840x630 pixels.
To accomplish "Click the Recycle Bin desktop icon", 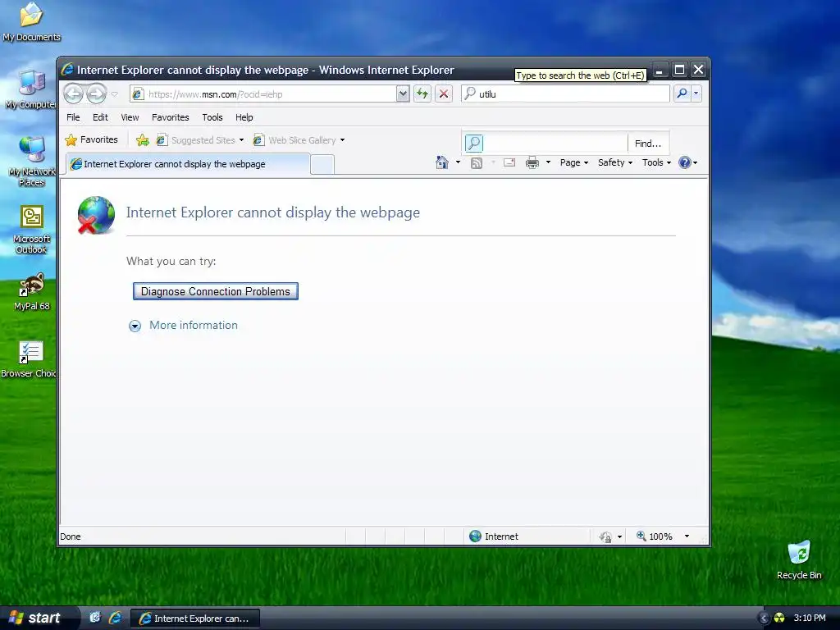I will (799, 559).
